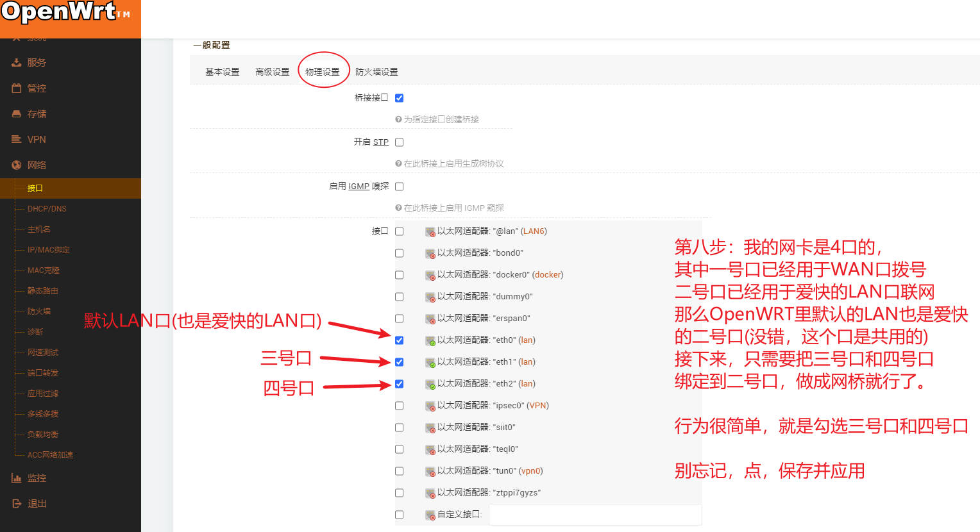Click the storage drive icon in sidebar
This screenshot has height=532, width=980.
(x=17, y=114)
